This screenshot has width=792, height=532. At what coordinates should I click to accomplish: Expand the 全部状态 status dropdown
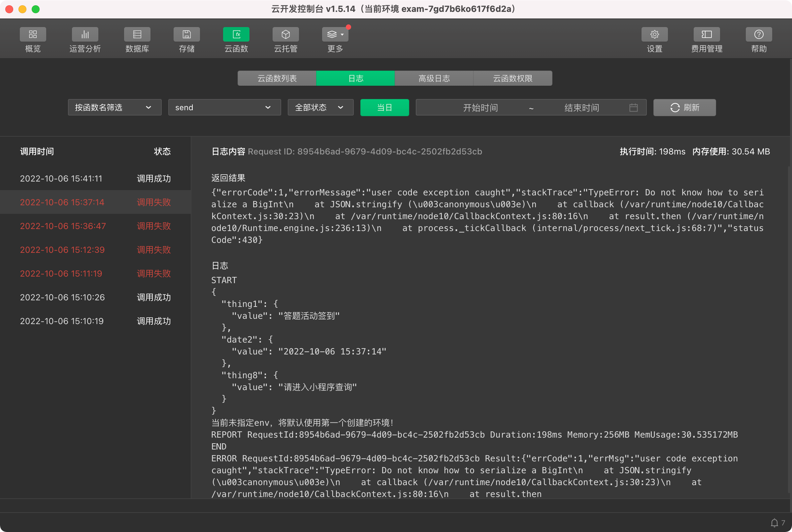click(320, 108)
